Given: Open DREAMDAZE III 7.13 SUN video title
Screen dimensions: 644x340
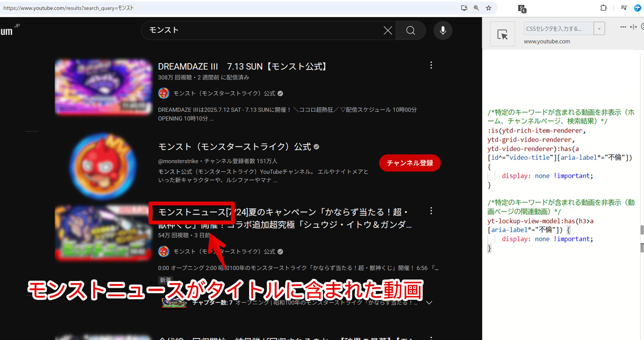Looking at the screenshot, I should pos(243,66).
